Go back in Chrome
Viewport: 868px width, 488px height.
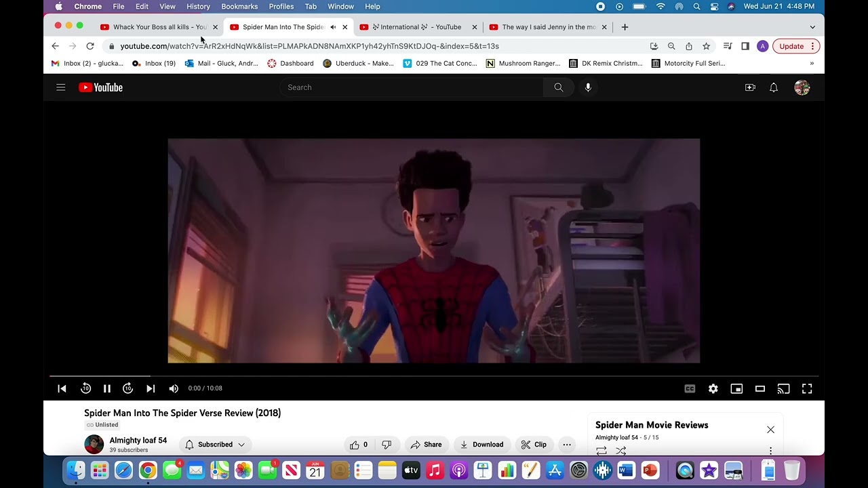pos(56,46)
